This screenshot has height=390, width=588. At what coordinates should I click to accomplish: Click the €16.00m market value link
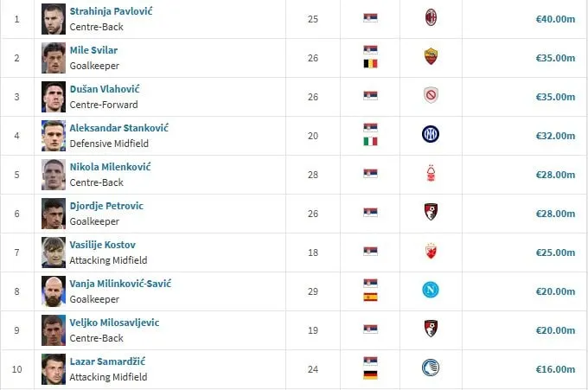point(555,369)
